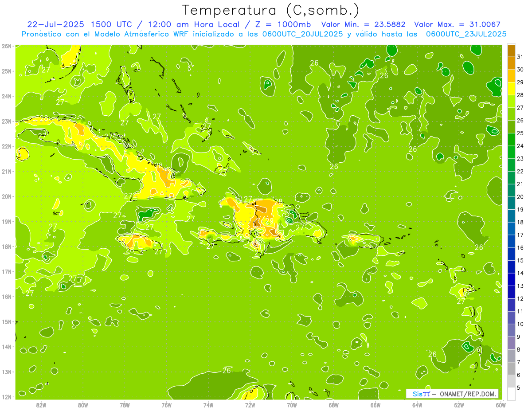The image size is (532, 411).
Task: Pick the yellow legend swatch between 28 and 29
Action: (x=511, y=89)
